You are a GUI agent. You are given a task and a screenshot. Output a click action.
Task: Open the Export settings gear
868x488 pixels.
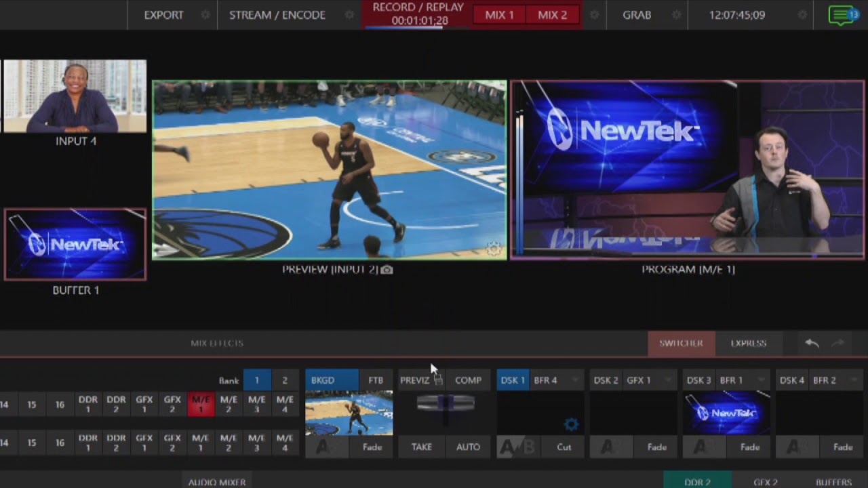coord(205,15)
